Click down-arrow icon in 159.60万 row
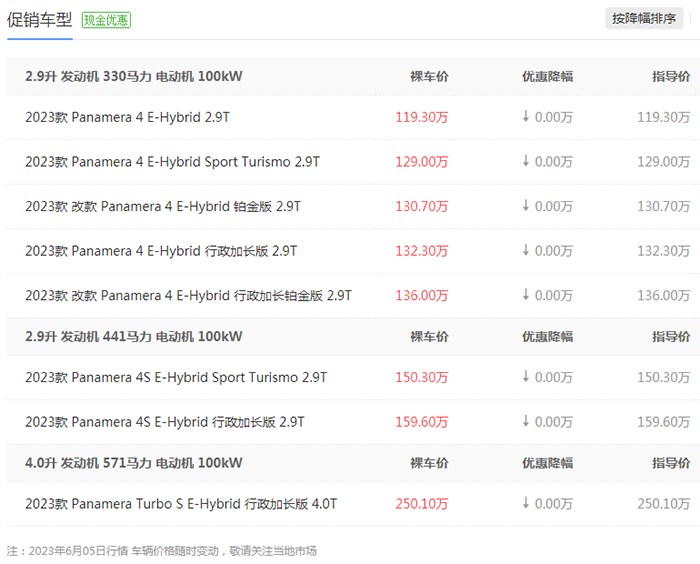 pos(526,421)
